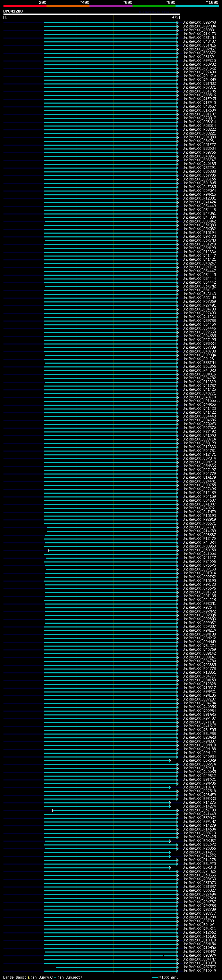The image size is (222, 980).
Task: Open hit UniRef100_P10049
Action: [199, 971]
